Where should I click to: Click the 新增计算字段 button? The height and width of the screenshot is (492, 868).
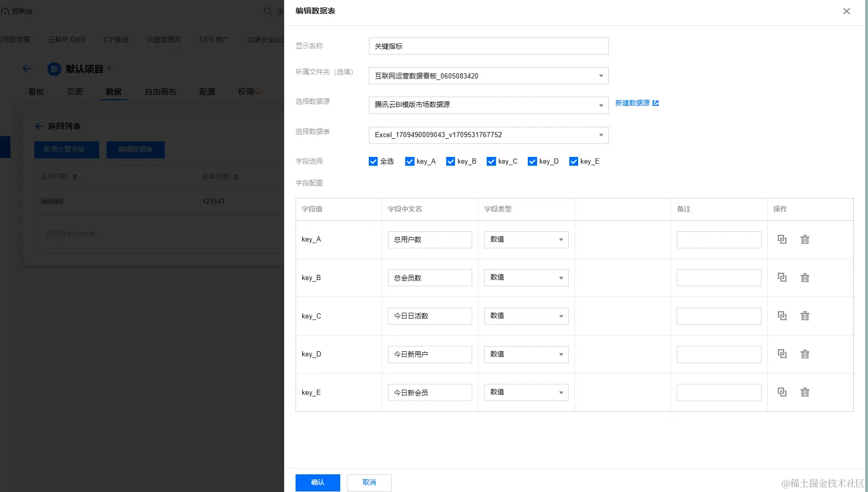(x=66, y=150)
